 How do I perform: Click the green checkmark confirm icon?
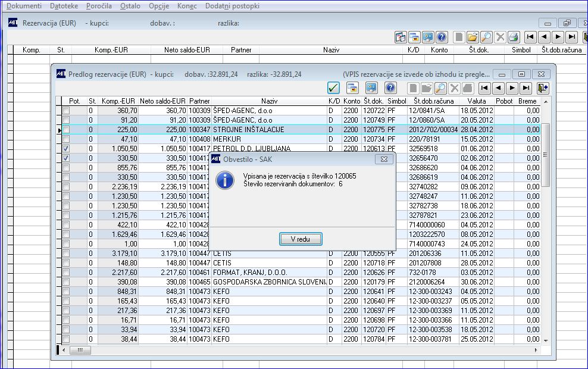pos(334,88)
